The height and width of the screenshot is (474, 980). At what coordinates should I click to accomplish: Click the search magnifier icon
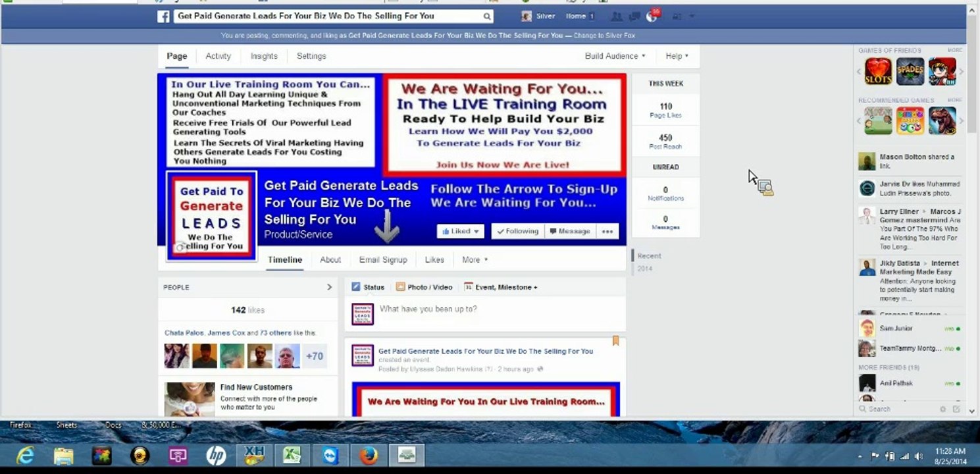(x=487, y=16)
